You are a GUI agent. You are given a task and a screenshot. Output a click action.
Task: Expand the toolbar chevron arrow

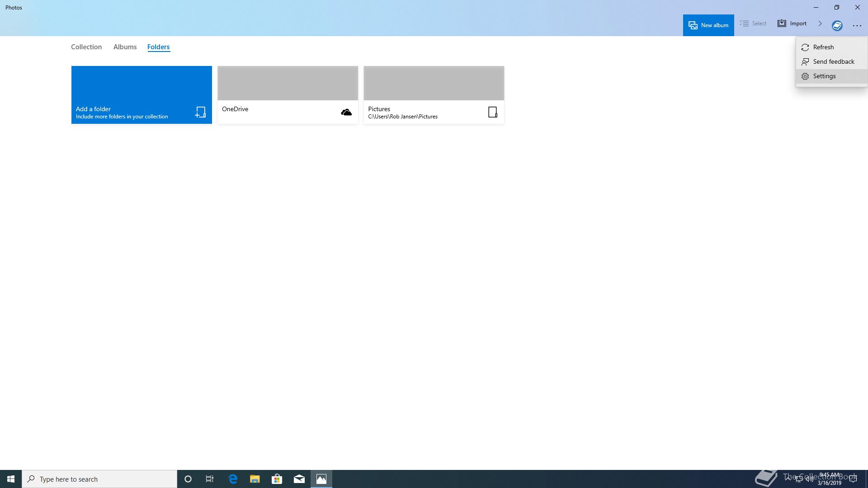click(x=820, y=23)
